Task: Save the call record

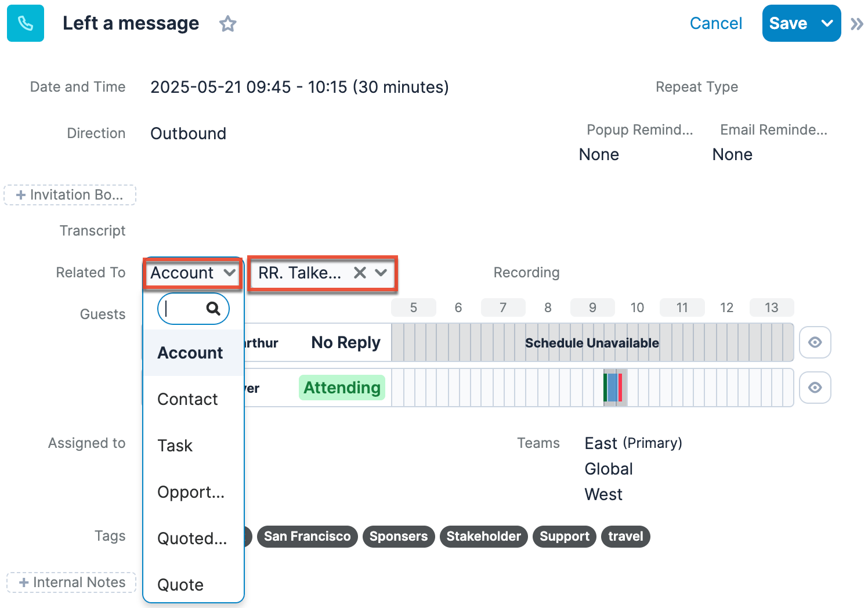Action: [788, 23]
